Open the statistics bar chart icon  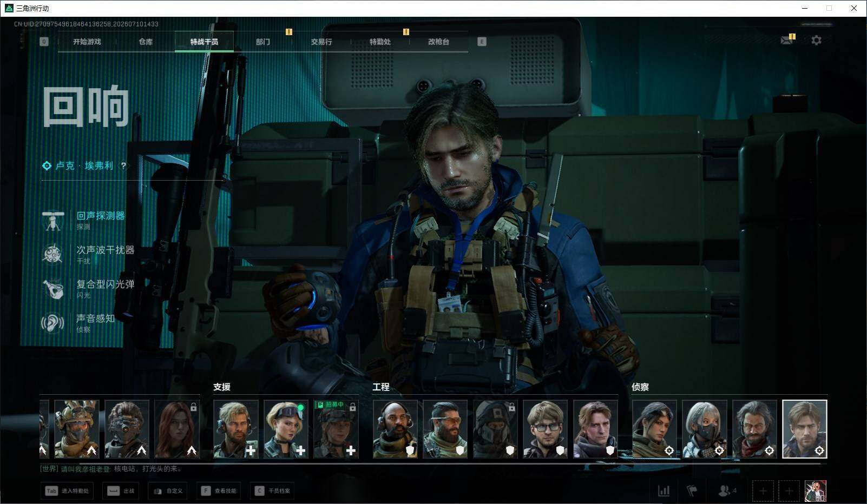664,490
